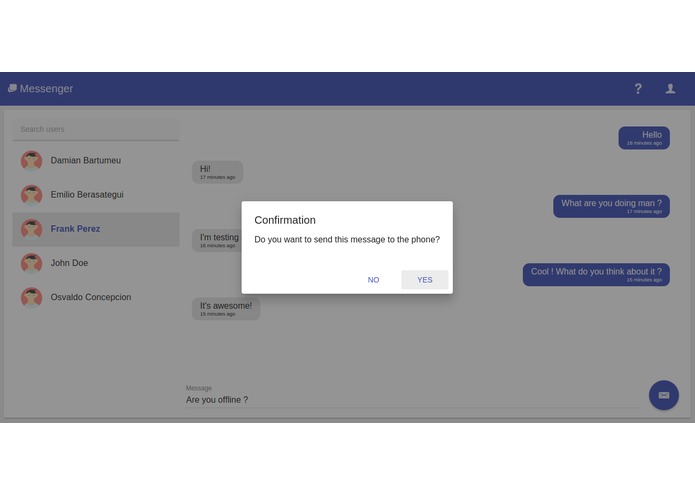Open the chat with Emilio Berasategui
The image size is (695, 494).
point(96,194)
